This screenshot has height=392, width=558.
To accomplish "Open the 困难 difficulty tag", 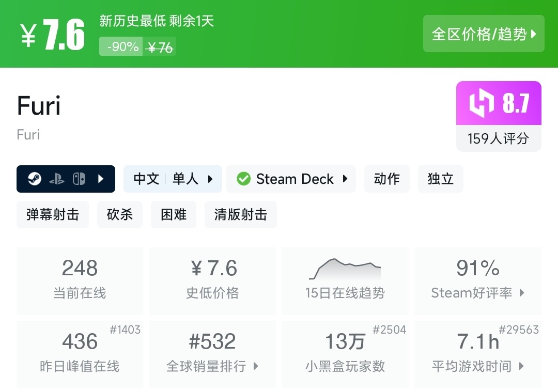I will point(174,215).
